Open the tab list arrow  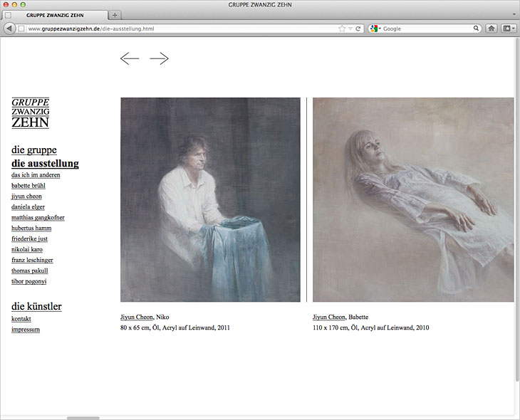click(x=514, y=14)
